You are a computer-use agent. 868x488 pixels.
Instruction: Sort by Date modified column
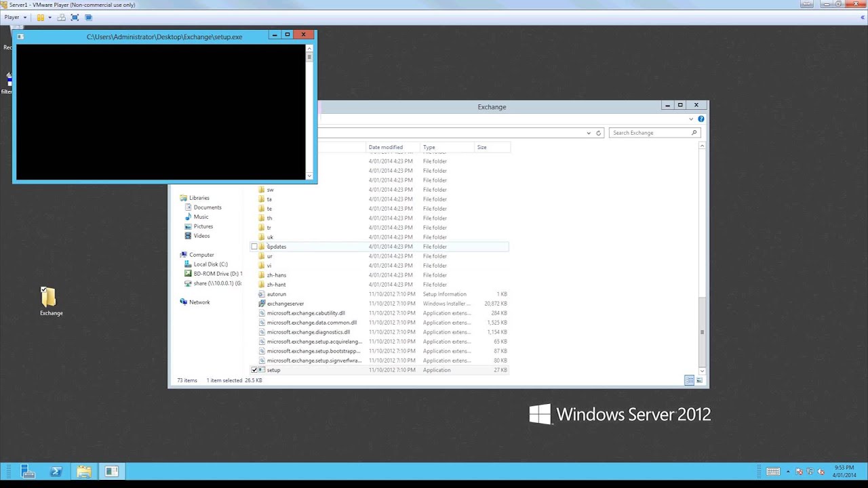pos(393,147)
